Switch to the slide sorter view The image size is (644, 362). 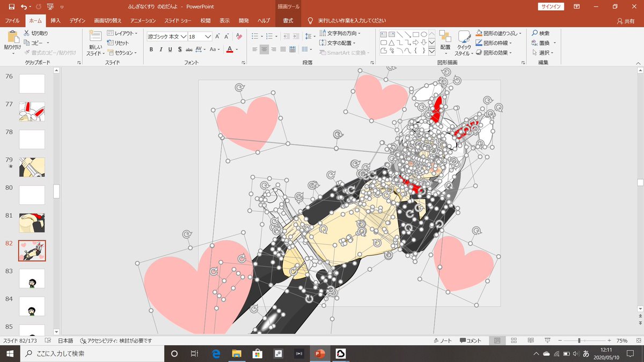tap(514, 341)
